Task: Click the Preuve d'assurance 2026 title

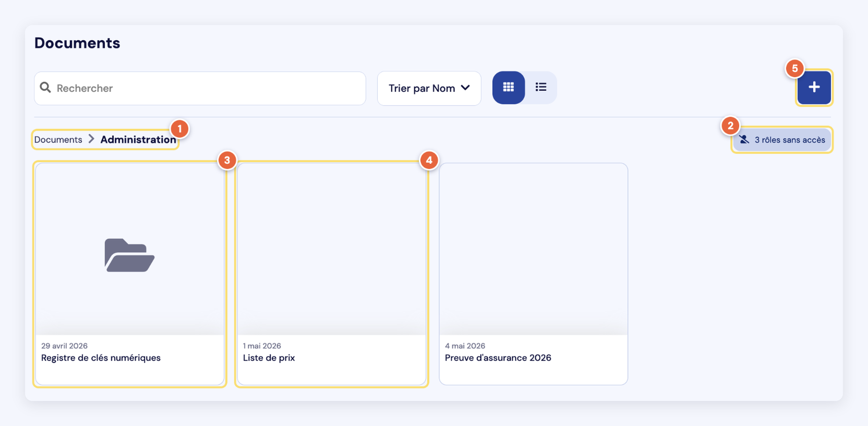Action: (498, 358)
